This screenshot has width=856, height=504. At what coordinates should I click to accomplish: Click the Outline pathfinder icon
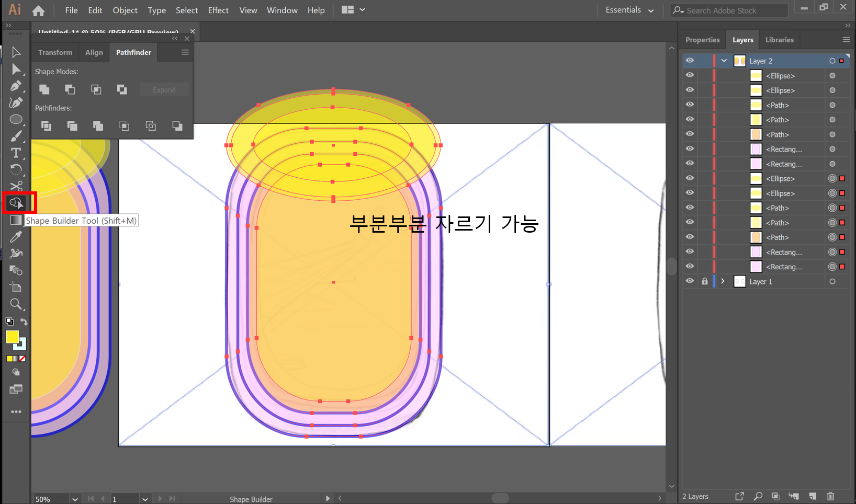coord(151,125)
